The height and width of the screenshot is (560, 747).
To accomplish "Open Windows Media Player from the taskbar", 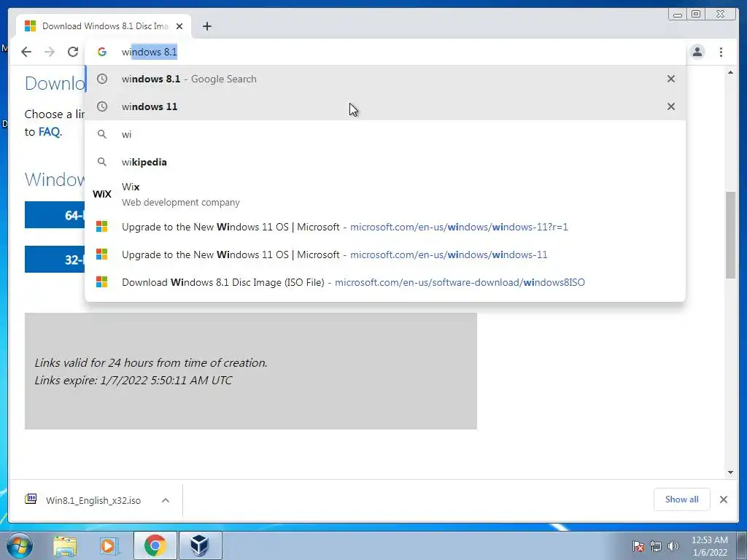I will (x=109, y=545).
